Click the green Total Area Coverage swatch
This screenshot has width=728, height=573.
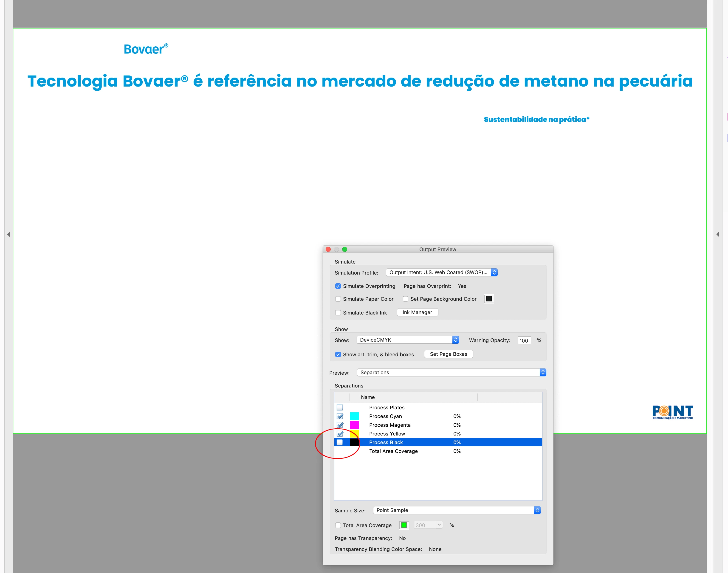click(x=404, y=525)
